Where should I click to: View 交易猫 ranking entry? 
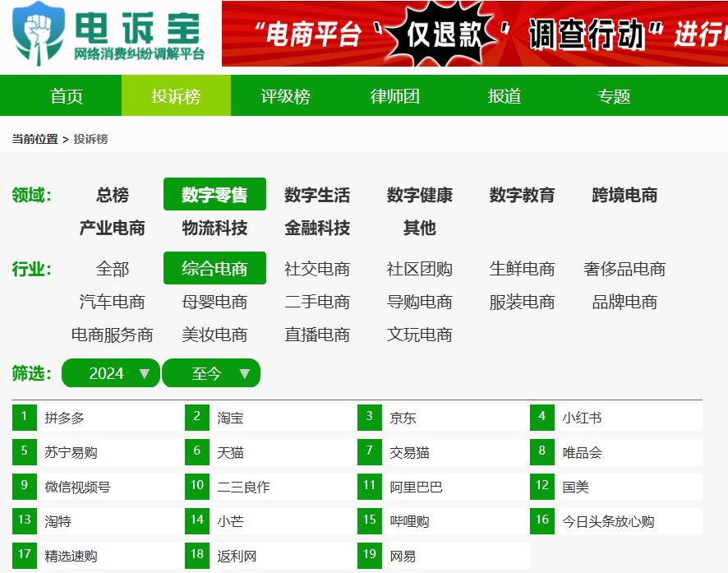point(444,452)
